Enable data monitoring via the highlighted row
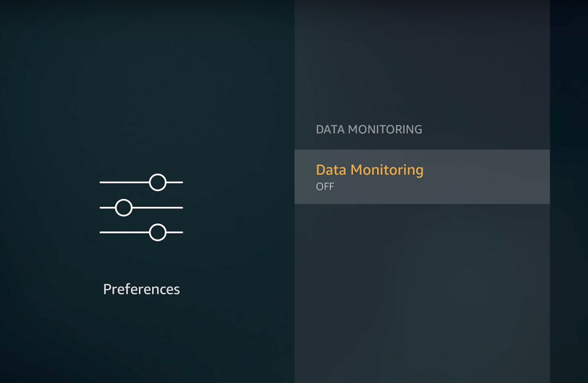The width and height of the screenshot is (588, 383). 423,176
